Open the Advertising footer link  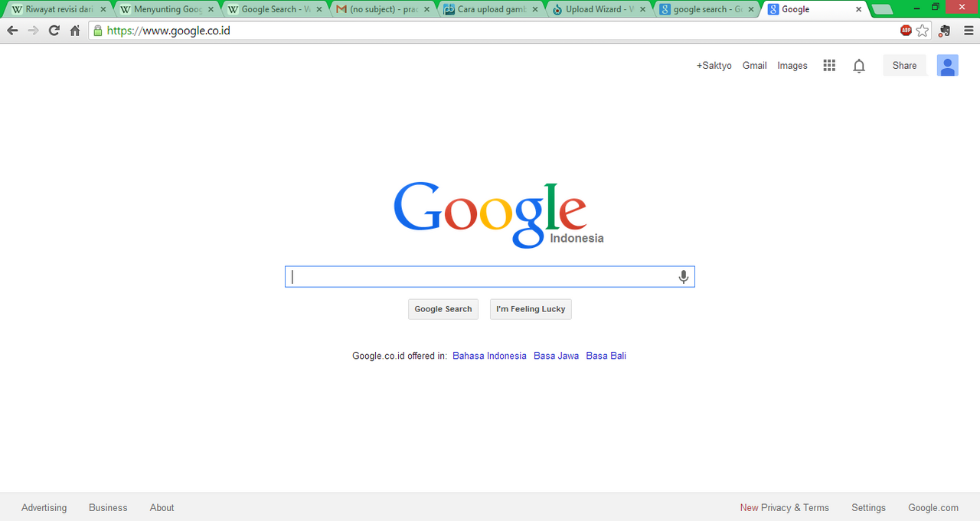(x=44, y=508)
